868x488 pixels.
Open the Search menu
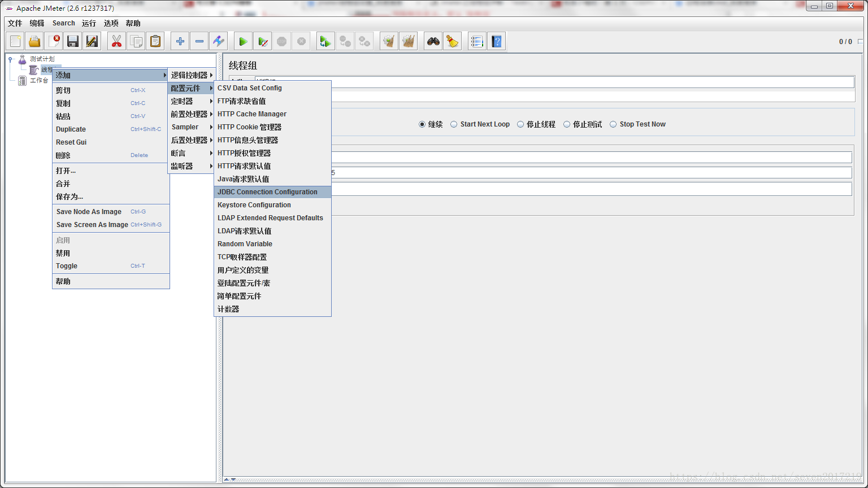point(63,23)
